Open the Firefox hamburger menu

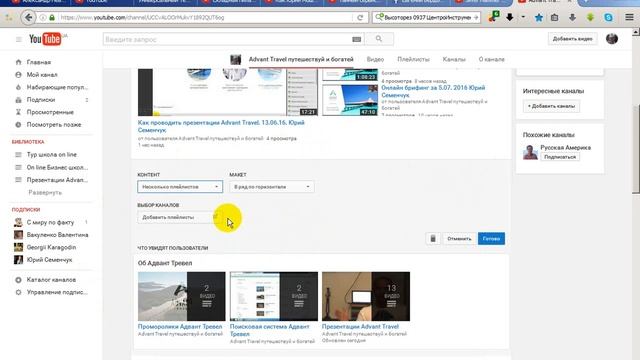tap(629, 17)
